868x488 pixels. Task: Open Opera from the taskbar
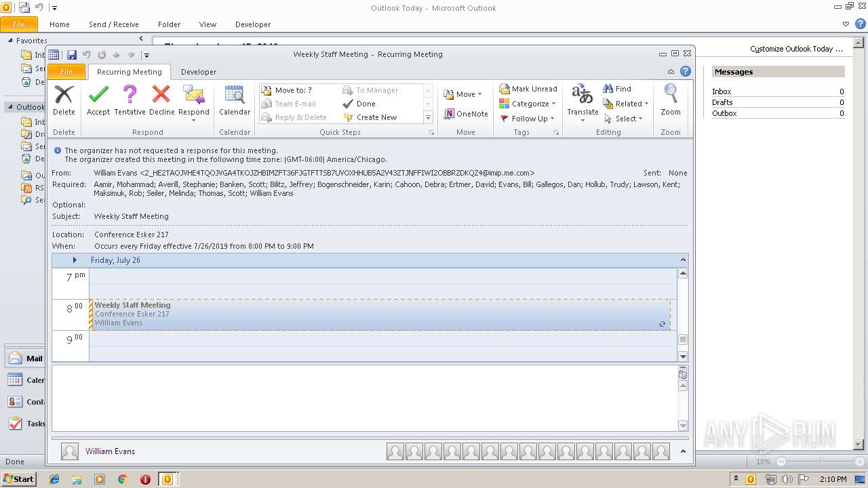pos(145,479)
